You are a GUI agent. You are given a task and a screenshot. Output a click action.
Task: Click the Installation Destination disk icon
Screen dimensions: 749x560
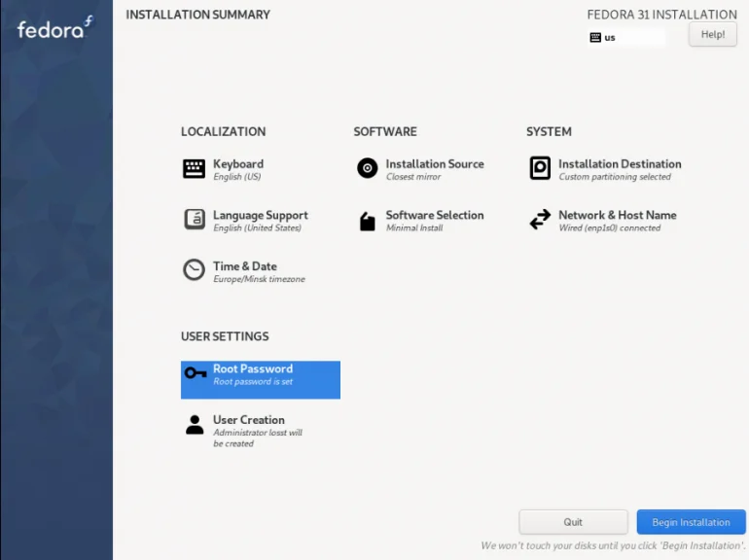[540, 168]
